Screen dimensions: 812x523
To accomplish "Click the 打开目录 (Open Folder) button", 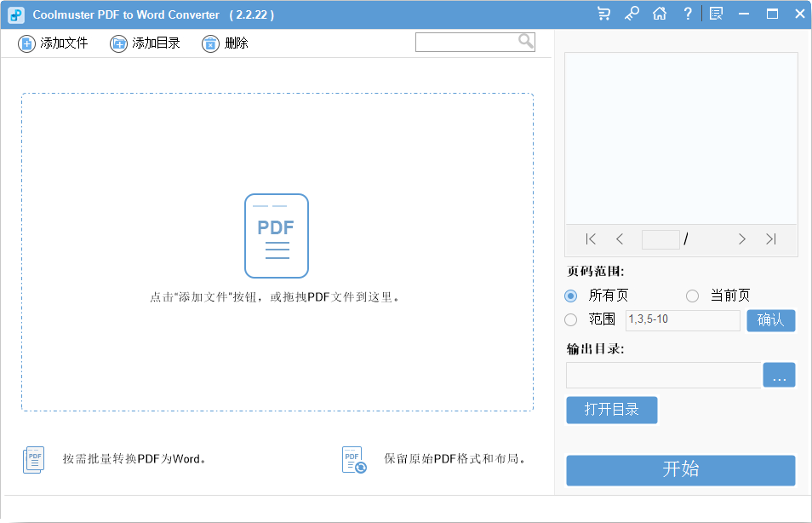I will click(x=612, y=410).
